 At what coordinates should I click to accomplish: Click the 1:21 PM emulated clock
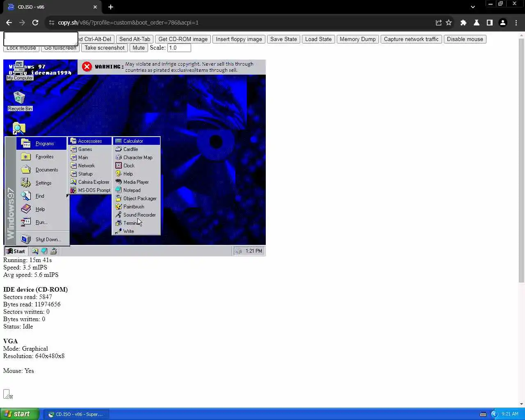pos(253,251)
